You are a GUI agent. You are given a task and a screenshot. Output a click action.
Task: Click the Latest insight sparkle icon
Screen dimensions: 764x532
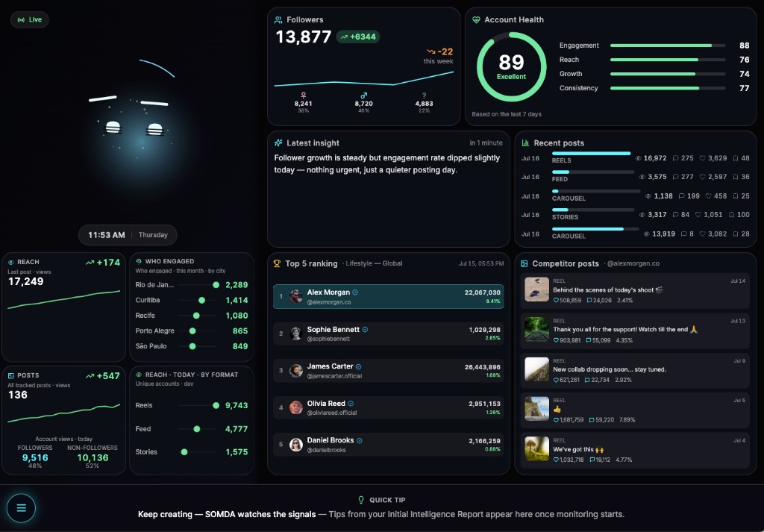click(278, 143)
